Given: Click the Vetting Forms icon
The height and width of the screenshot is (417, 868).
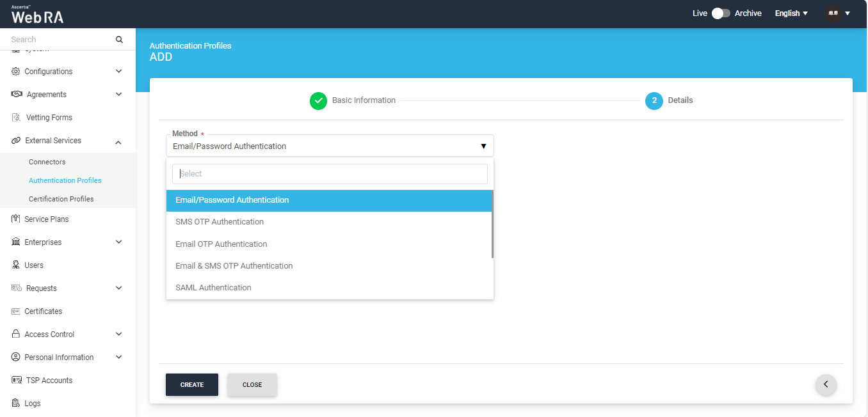Looking at the screenshot, I should point(17,118).
